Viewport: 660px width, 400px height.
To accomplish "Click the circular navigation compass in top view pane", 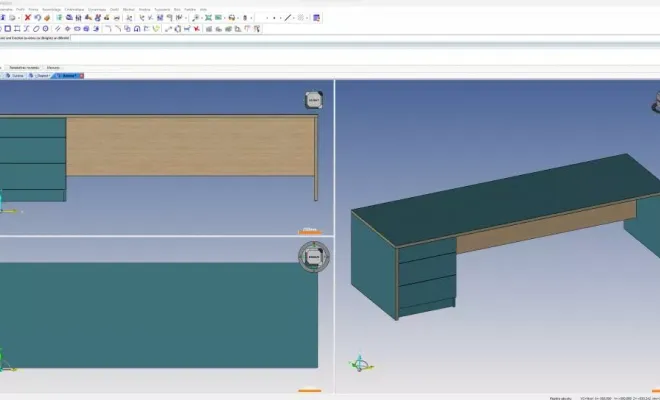I will pyautogui.click(x=314, y=256).
